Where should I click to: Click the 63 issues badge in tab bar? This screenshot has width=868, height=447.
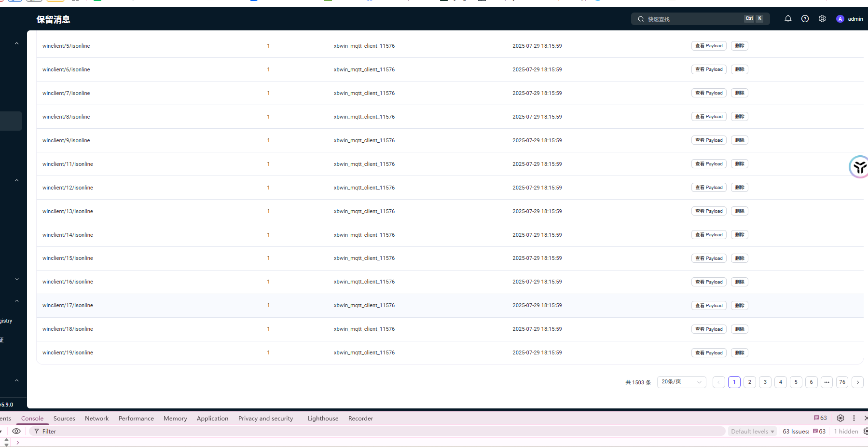tap(820, 418)
